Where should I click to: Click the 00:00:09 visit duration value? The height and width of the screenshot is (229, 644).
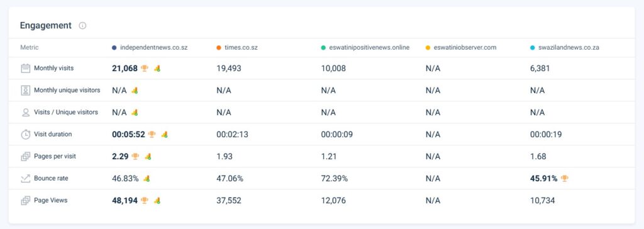pos(337,135)
